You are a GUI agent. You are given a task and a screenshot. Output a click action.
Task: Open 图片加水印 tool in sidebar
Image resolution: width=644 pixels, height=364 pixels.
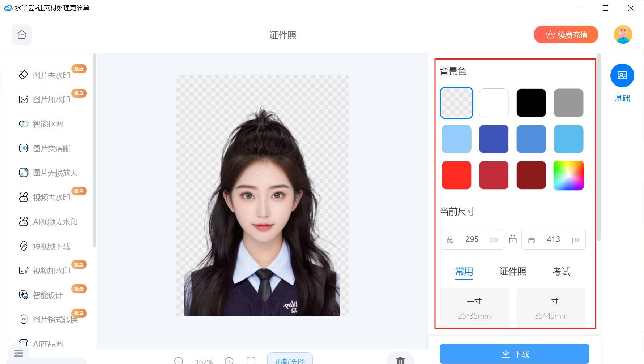point(44,99)
